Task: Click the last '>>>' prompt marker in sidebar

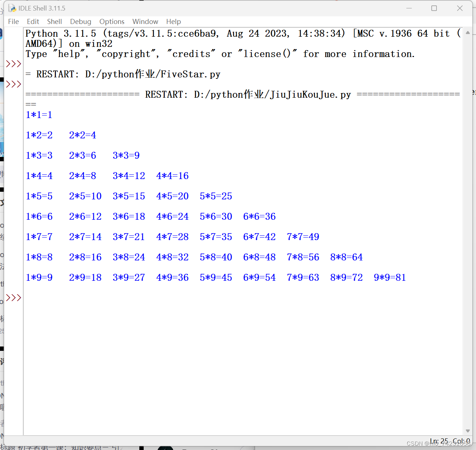Action: (13, 297)
